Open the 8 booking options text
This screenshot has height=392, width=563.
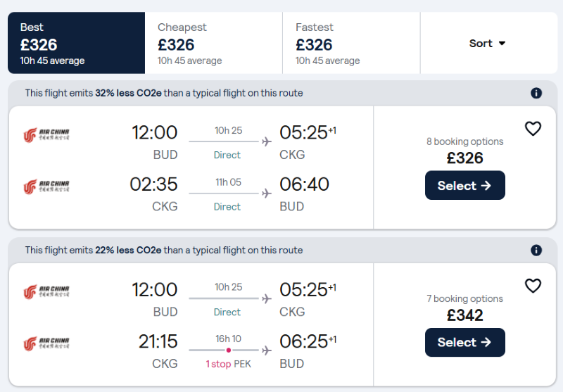tap(464, 141)
